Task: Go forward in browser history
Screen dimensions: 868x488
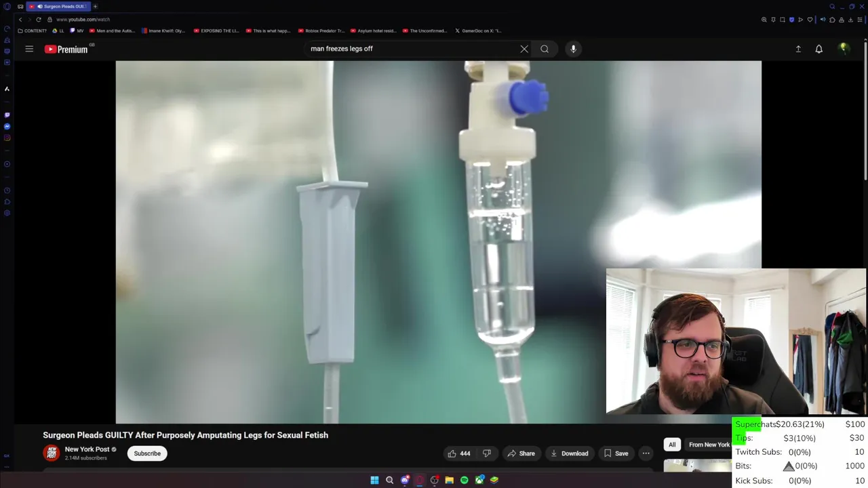Action: [29, 20]
